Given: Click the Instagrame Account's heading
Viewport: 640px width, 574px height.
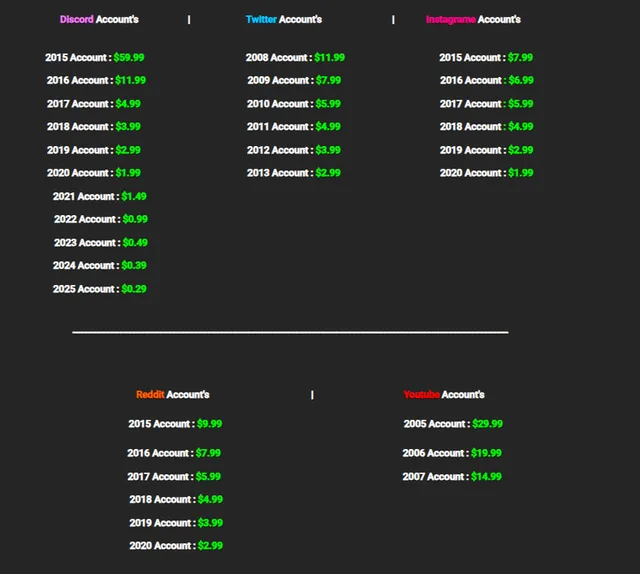Looking at the screenshot, I should coord(473,20).
